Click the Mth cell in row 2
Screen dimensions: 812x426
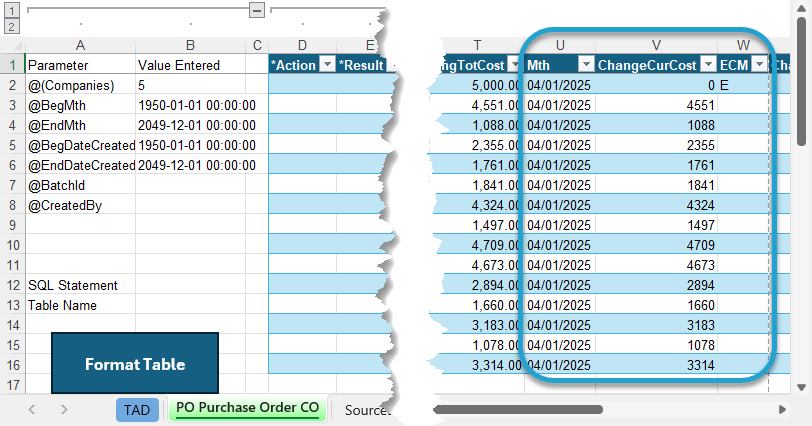coord(560,85)
